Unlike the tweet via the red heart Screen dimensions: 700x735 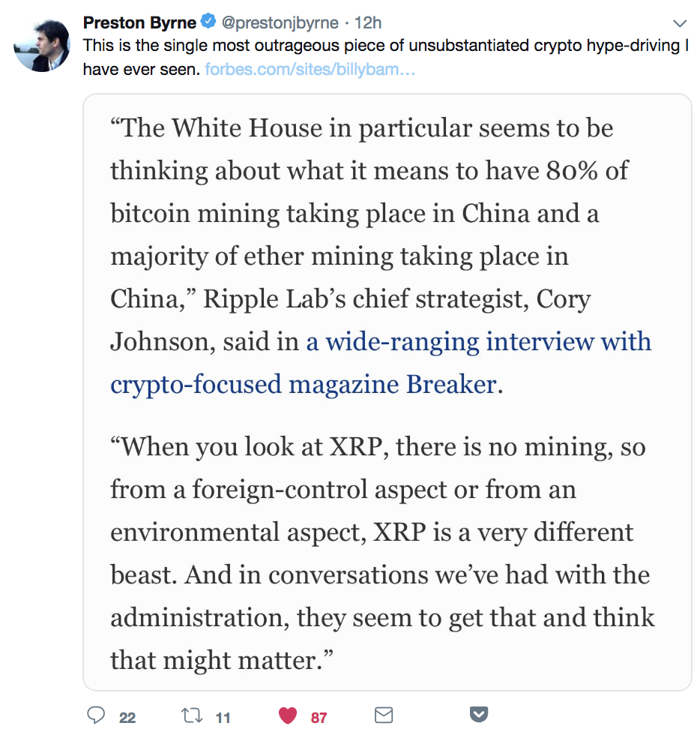tap(288, 715)
